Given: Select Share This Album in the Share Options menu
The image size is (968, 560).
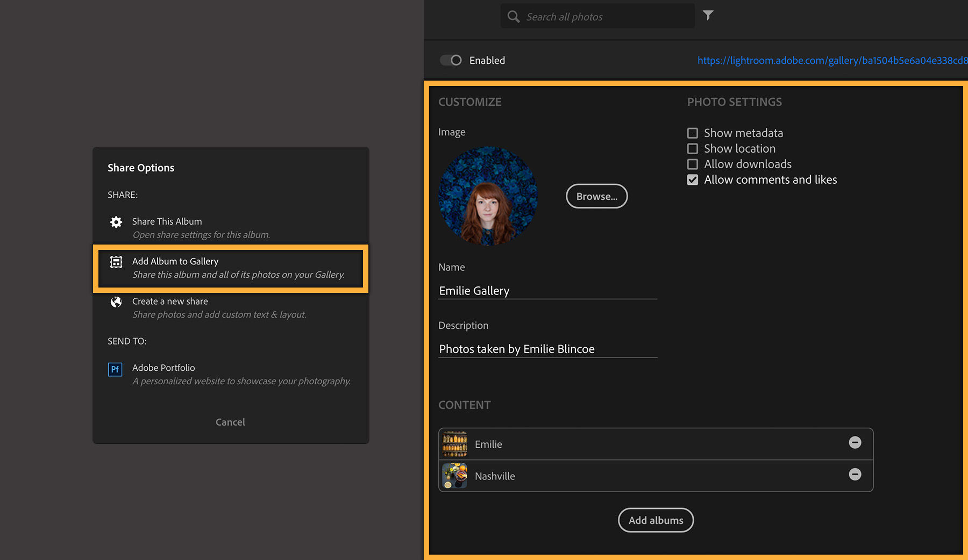Looking at the screenshot, I should click(167, 221).
